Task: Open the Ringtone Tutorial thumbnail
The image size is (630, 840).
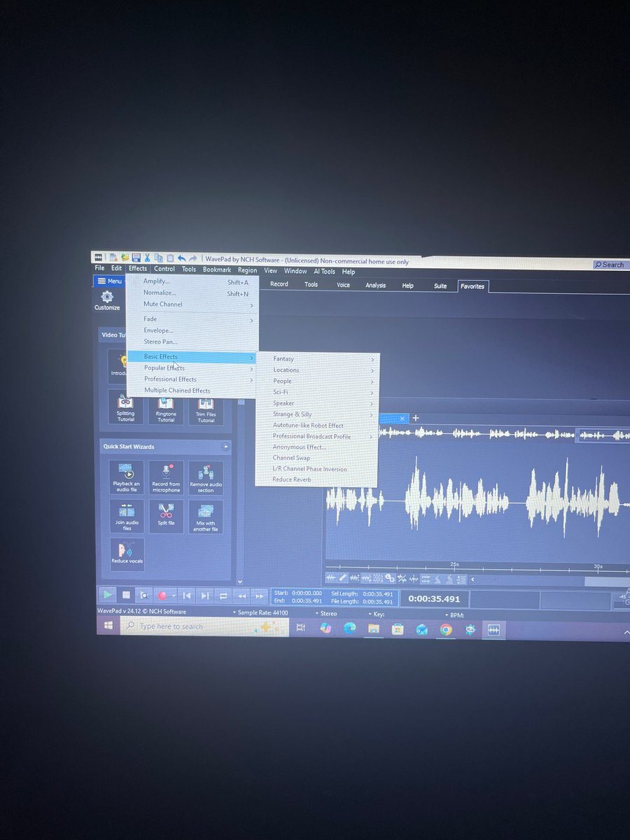Action: click(166, 409)
